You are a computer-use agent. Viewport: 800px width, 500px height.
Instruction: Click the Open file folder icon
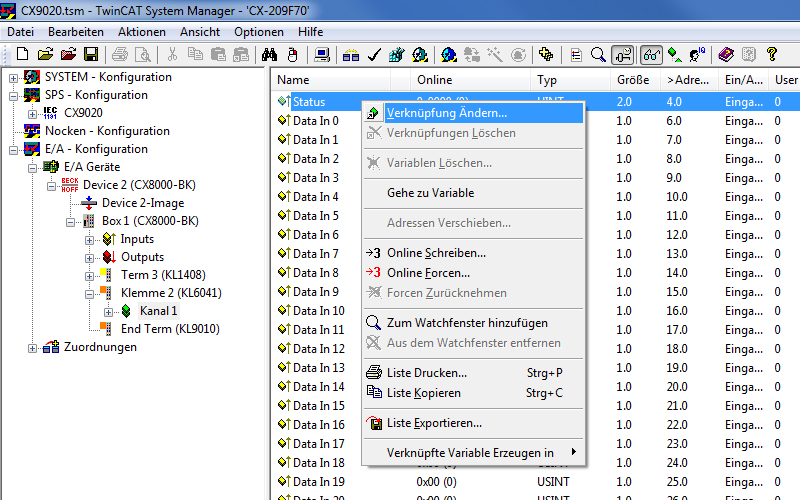pyautogui.click(x=45, y=54)
